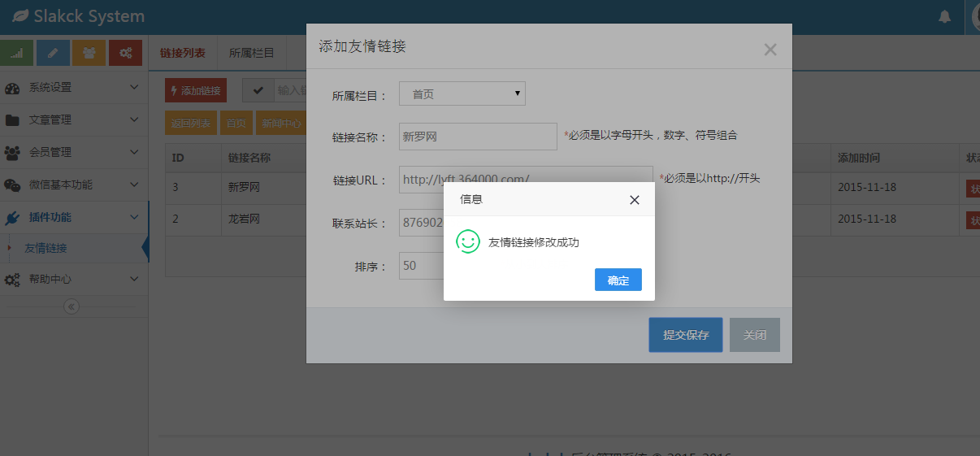Expand the 系统设置 sidebar menu
This screenshot has width=980, height=456.
[73, 87]
